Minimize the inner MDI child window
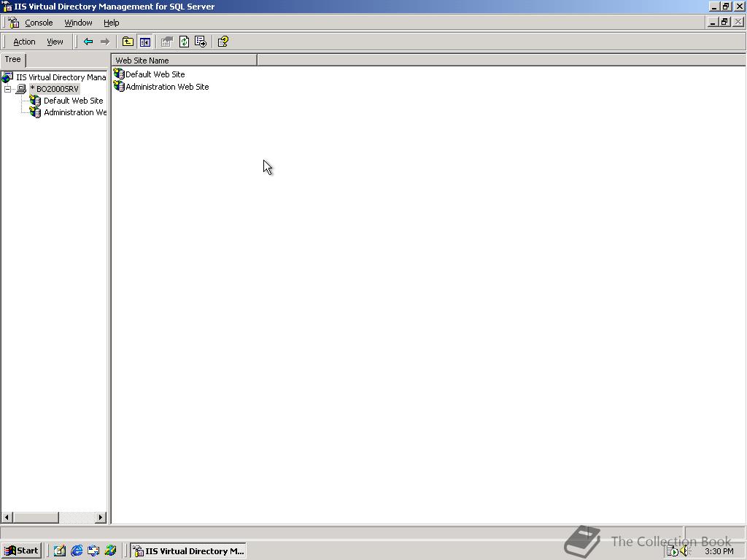Image resolution: width=747 pixels, height=560 pixels. (713, 22)
